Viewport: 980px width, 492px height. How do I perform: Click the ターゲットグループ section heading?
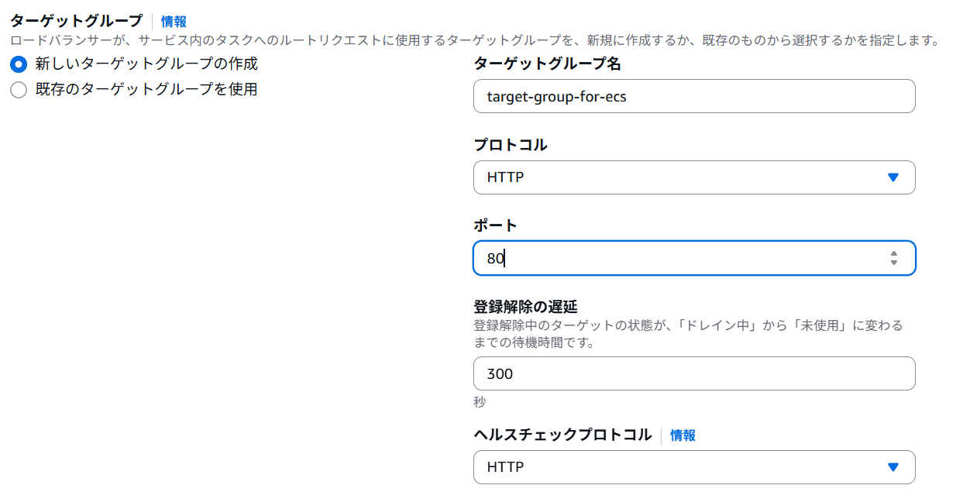click(76, 21)
